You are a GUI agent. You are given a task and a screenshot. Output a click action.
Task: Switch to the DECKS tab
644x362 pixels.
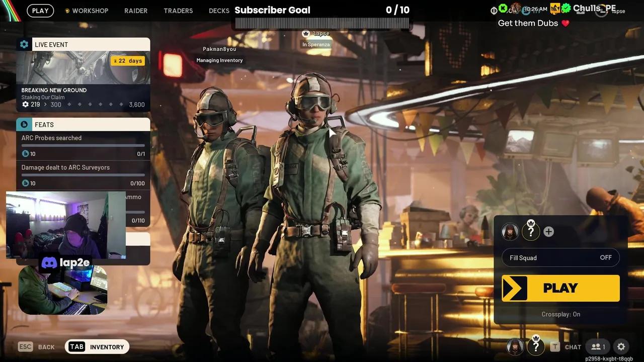[x=219, y=11]
